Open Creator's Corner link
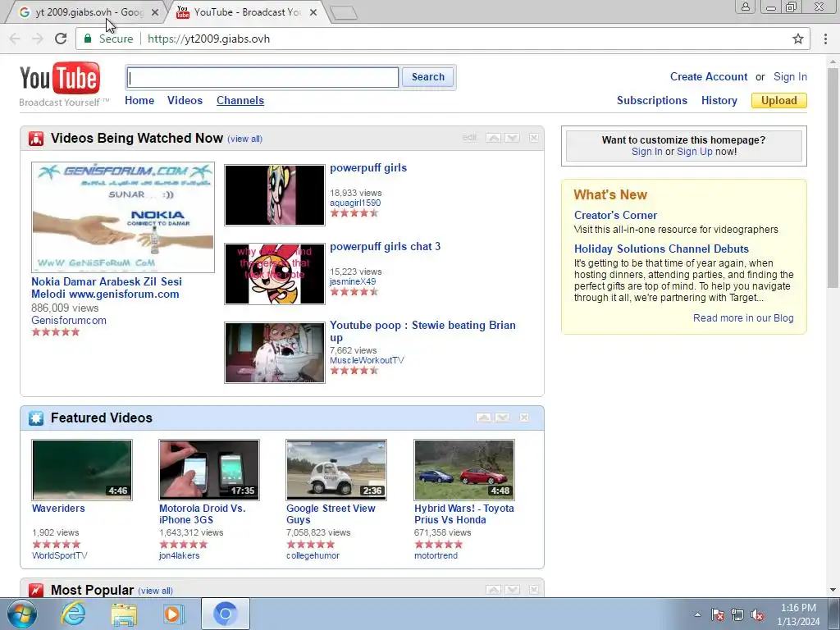840x630 pixels. [615, 216]
